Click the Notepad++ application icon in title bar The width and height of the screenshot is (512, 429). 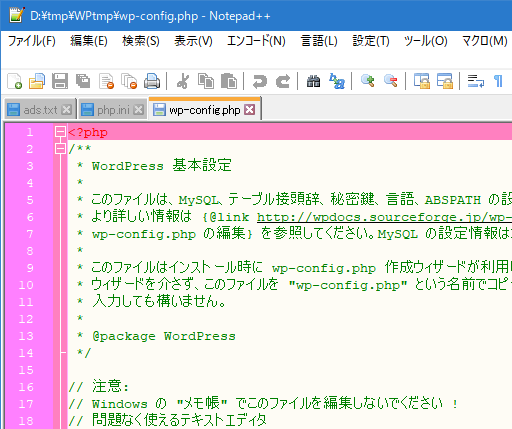[17, 15]
